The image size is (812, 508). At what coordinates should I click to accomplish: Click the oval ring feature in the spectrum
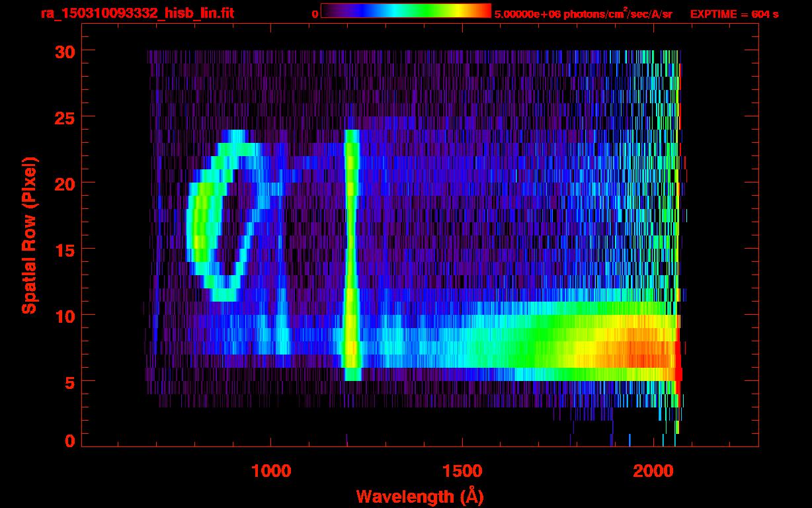coord(225,215)
